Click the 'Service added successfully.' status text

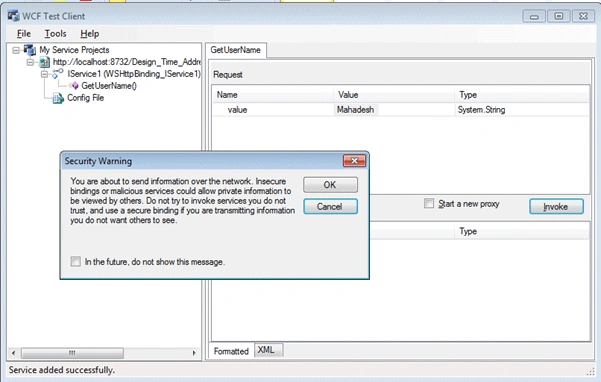pos(62,370)
